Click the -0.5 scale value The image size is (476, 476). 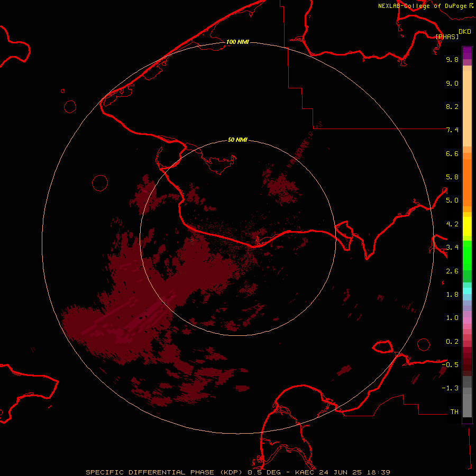450,365
